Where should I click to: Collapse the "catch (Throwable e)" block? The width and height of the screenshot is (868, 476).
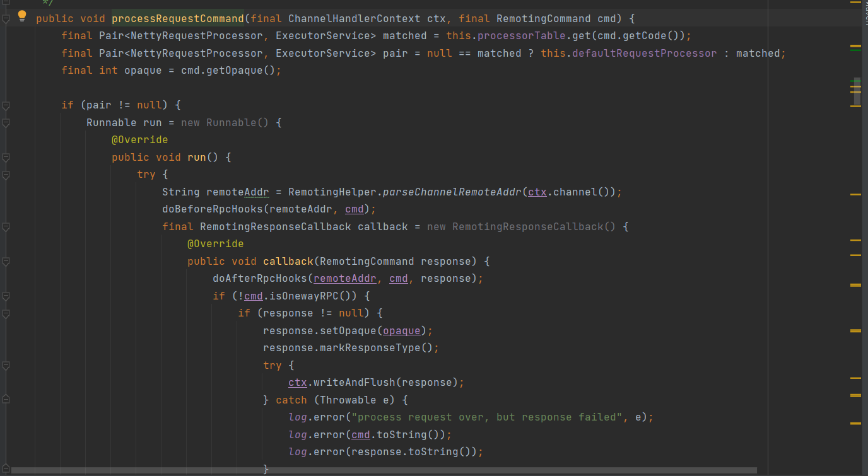[6, 400]
